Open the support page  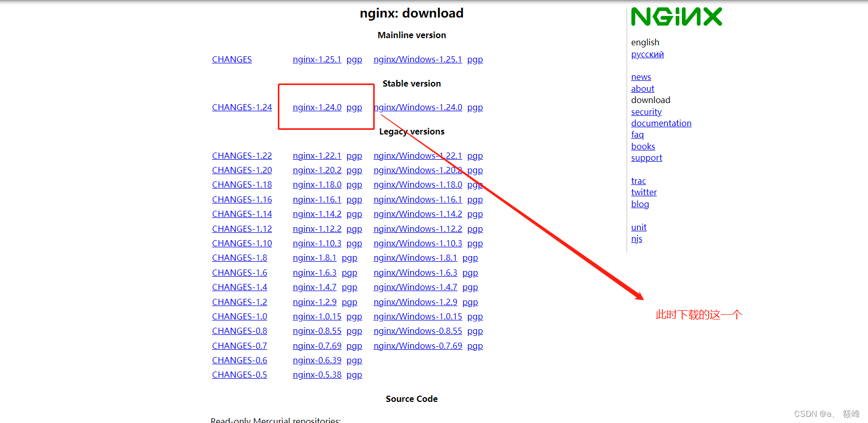point(647,158)
